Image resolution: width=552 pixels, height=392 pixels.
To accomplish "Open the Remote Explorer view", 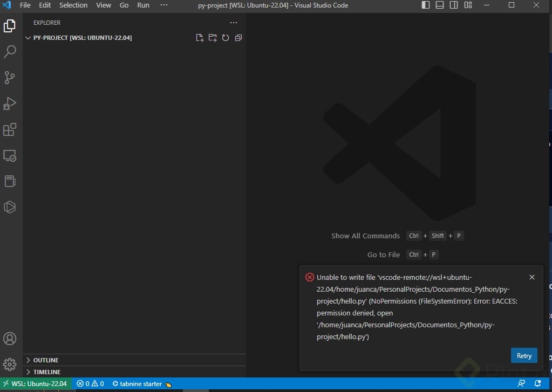I will coord(10,155).
